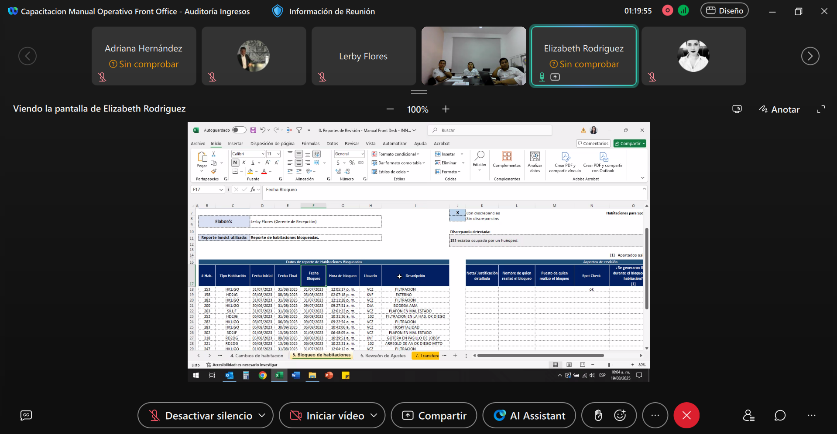Click the Compartir share button
Image resolution: width=837 pixels, height=434 pixels.
pyautogui.click(x=433, y=415)
